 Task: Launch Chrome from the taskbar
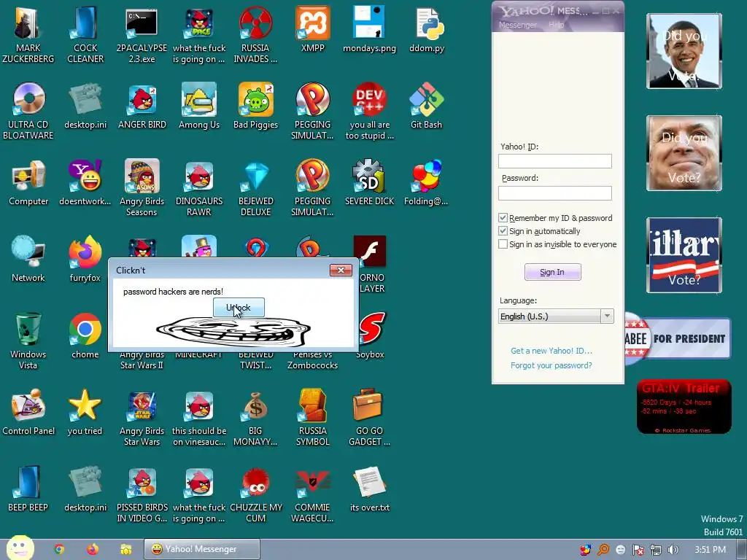click(x=59, y=549)
